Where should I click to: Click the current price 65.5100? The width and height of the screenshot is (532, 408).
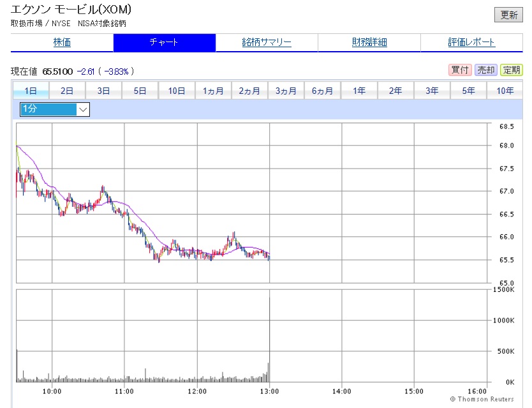(57, 72)
